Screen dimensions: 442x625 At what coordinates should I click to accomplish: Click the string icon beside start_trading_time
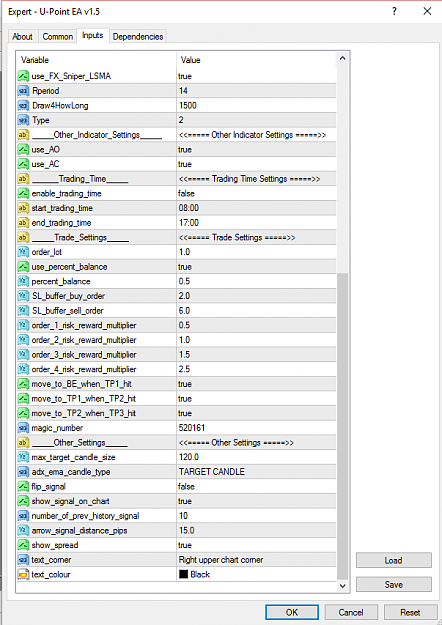click(24, 208)
